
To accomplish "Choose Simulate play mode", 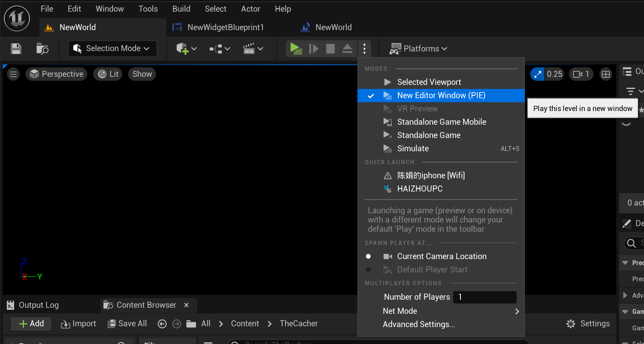I will 441,148.
